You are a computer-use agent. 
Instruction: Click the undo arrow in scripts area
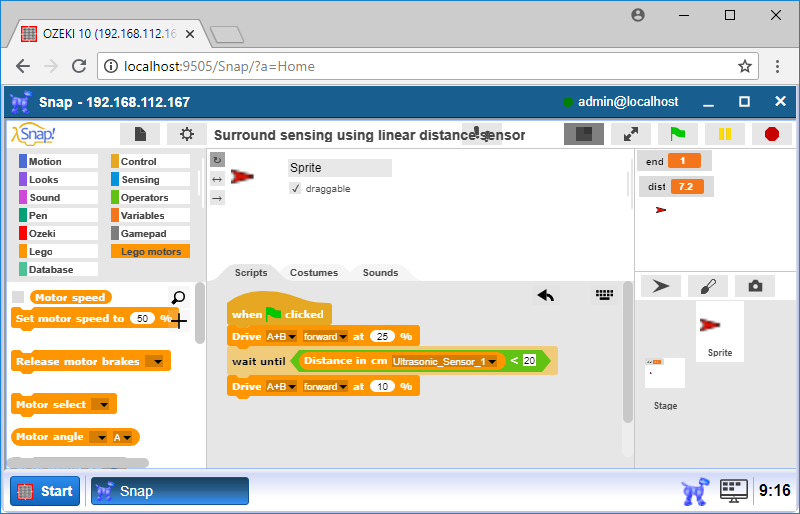[x=545, y=295]
